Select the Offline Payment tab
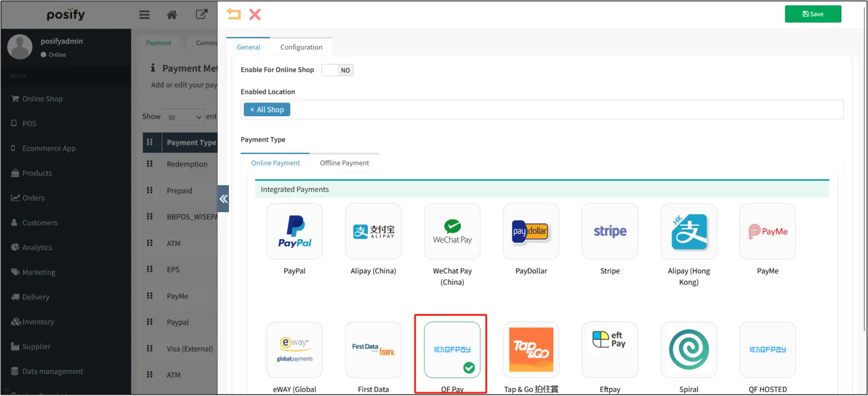The width and height of the screenshot is (868, 396). (344, 163)
